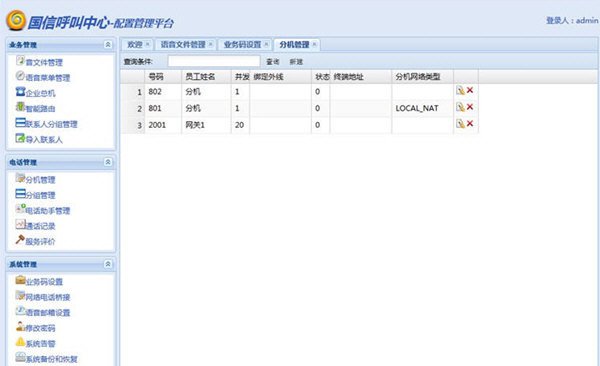Click the edit icon for gateway 2001
Screen dimensions: 600x366
[460, 124]
